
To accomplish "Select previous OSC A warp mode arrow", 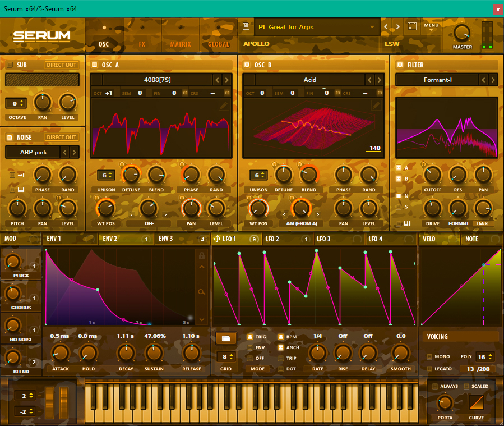I will click(131, 214).
